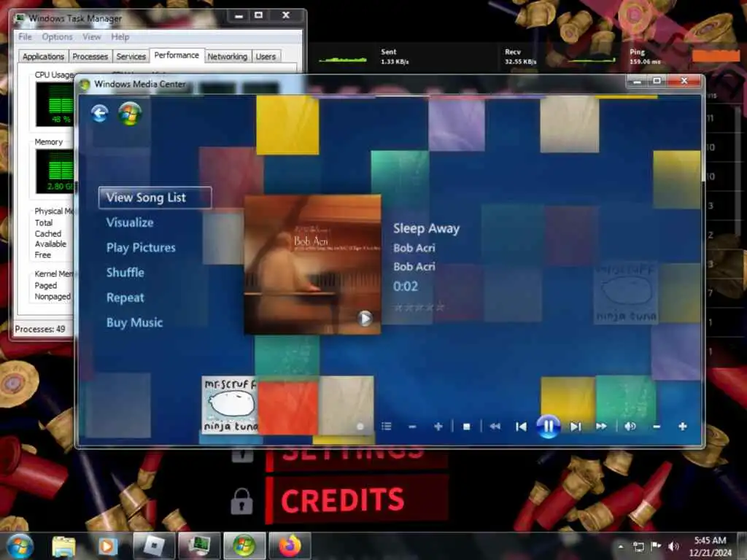Viewport: 747px width, 560px height.
Task: Click the CREDITS button in background game
Action: click(x=357, y=499)
